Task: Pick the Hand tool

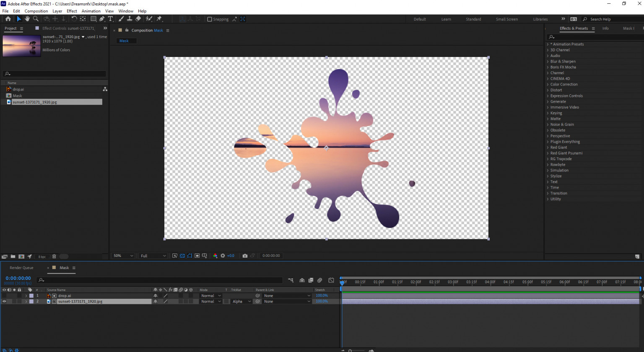Action: point(27,19)
